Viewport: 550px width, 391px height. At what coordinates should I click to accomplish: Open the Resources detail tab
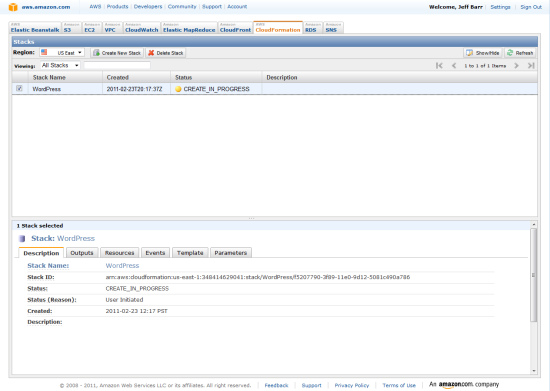click(120, 253)
